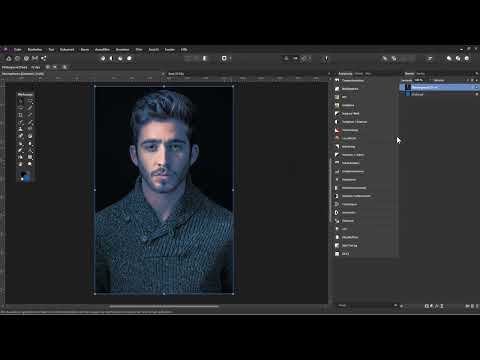Add a Selektive Farbkorrektur adjustment

365,196
